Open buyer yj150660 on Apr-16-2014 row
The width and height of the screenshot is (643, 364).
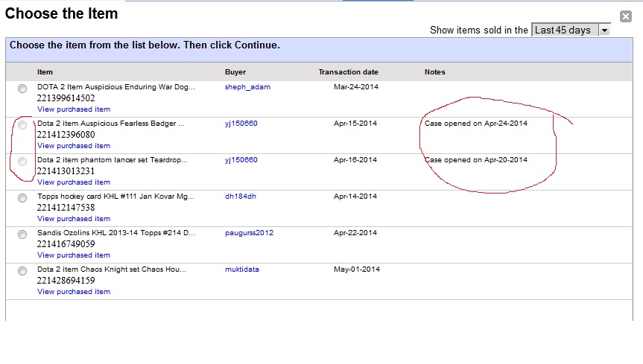click(241, 160)
